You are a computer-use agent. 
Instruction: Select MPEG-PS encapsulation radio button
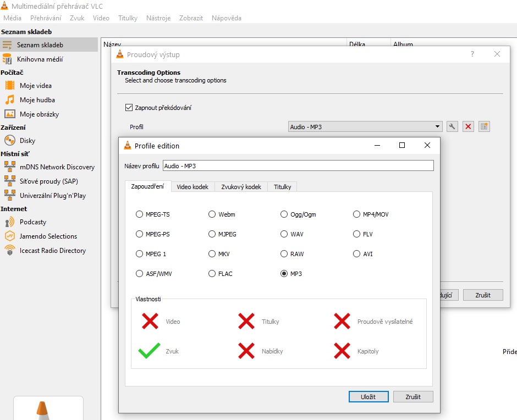click(x=139, y=234)
